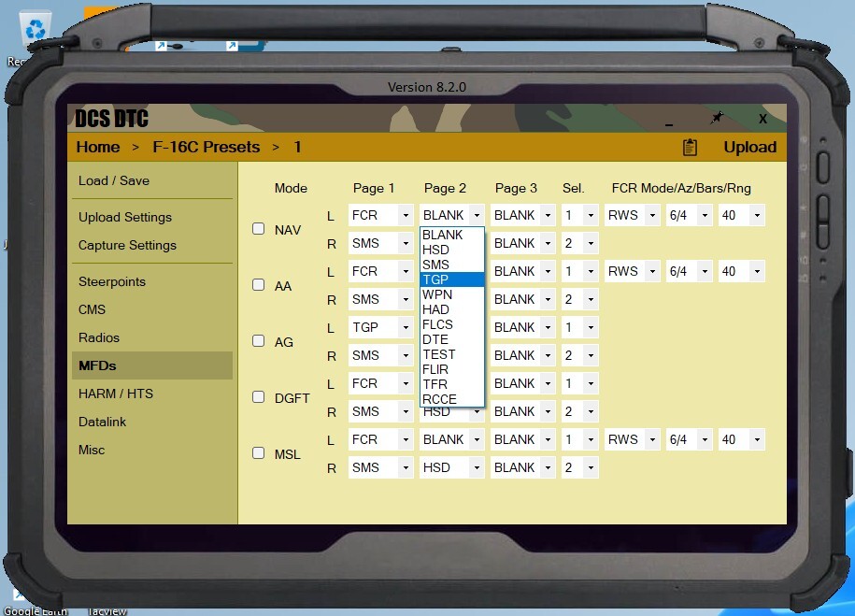Open AA FCR mode RWS dropdown
The height and width of the screenshot is (616, 855).
tap(633, 271)
